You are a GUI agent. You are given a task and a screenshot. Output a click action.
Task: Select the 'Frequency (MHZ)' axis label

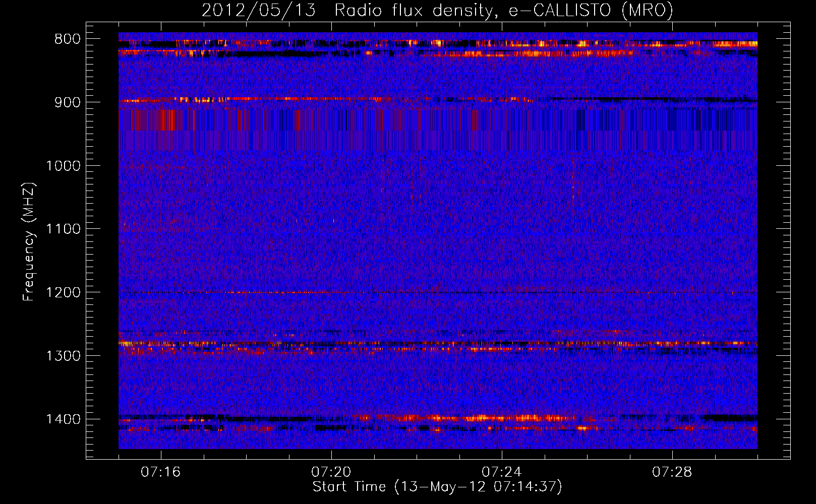click(x=29, y=241)
